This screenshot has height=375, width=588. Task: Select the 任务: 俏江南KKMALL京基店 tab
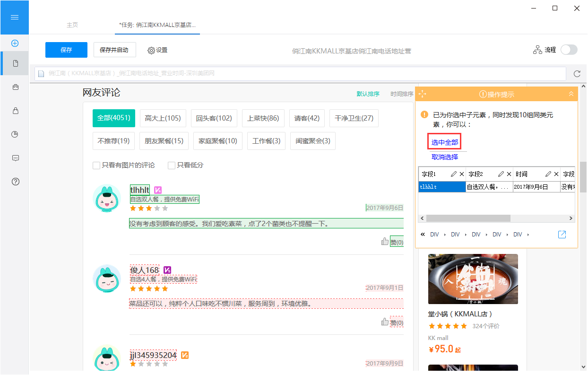pos(157,25)
